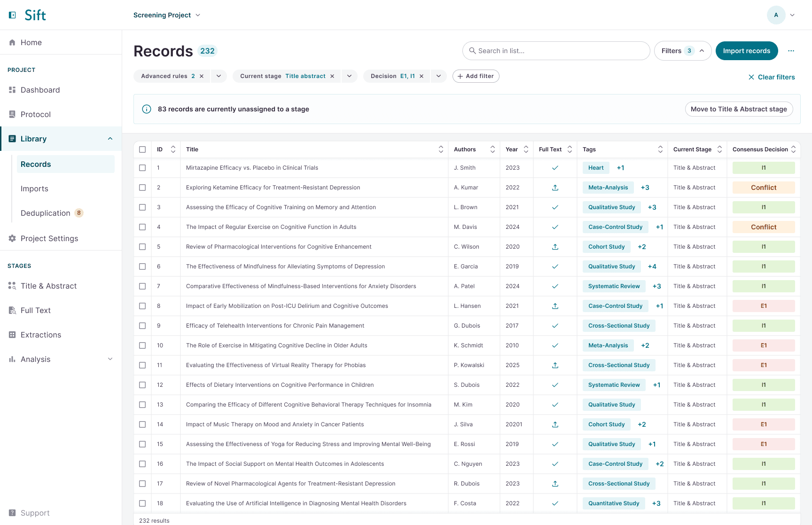
Task: Focus the Search in list field
Action: click(556, 51)
